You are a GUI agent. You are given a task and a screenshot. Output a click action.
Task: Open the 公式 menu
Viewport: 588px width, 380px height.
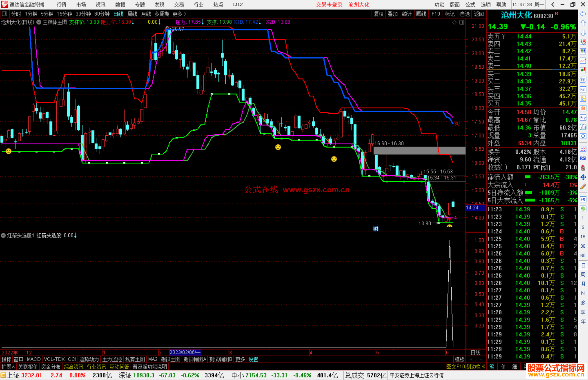click(470, 5)
